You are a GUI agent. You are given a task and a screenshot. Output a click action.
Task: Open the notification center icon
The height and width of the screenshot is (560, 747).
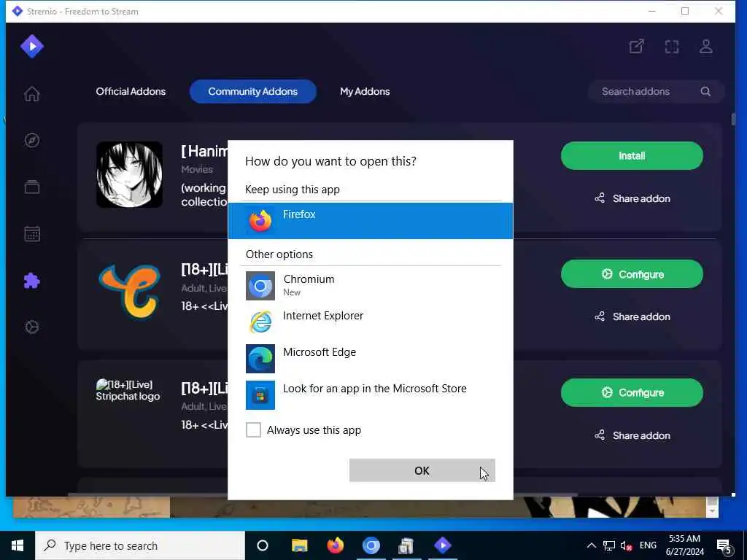724,546
